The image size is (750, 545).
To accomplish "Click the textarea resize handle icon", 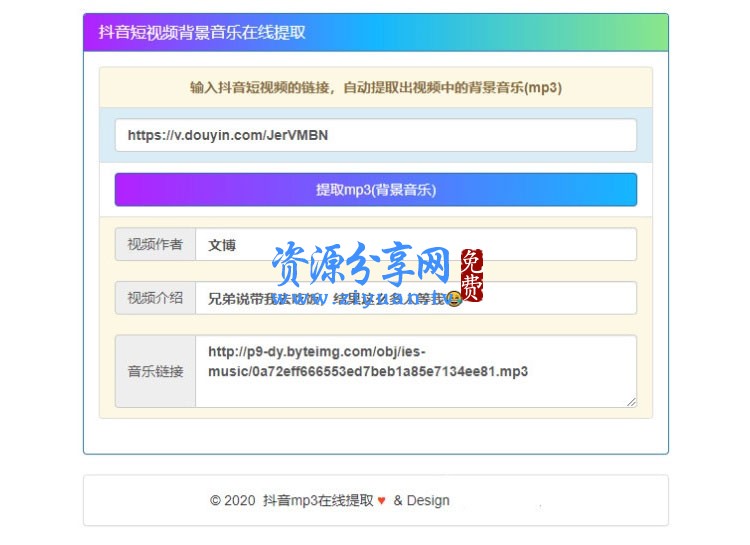I will pos(631,402).
